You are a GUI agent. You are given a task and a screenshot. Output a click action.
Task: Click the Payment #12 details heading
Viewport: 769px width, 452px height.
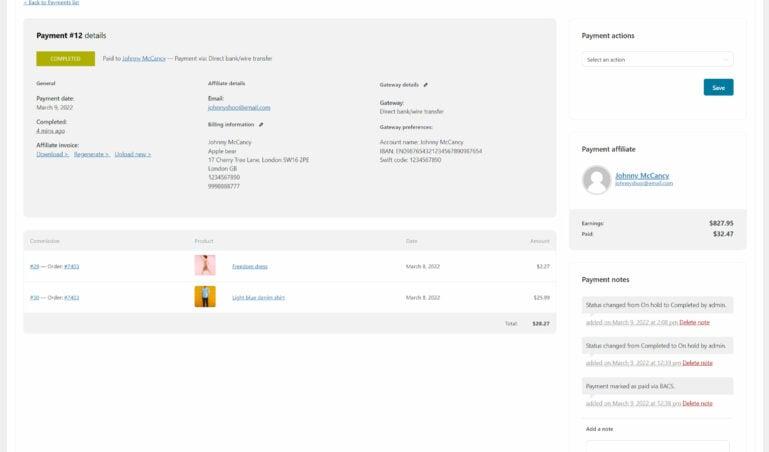coord(71,35)
